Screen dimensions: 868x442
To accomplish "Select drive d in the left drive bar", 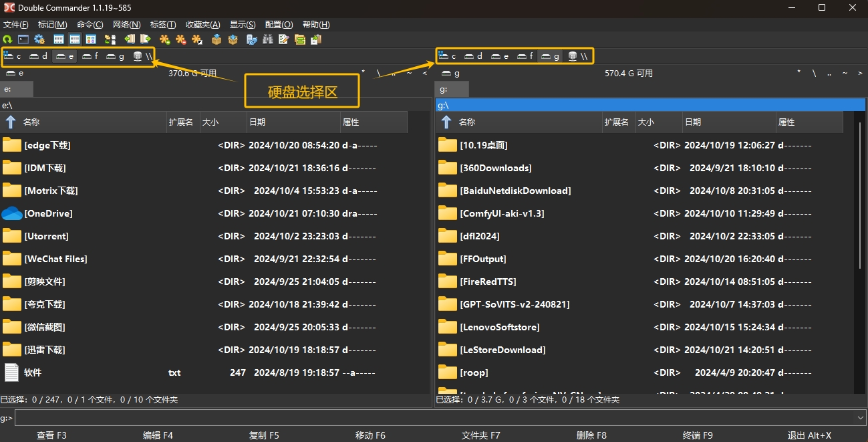I will pyautogui.click(x=39, y=56).
